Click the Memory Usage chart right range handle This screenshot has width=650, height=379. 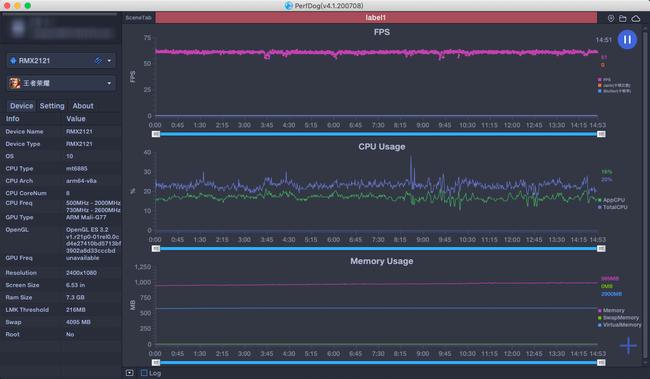[x=601, y=362]
